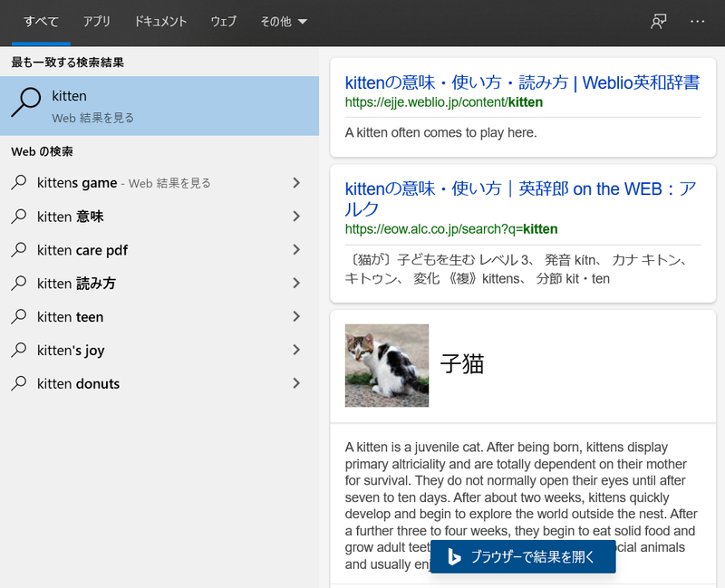Click the "A kitten often comes to play here." snippet
725x588 pixels.
(x=441, y=132)
